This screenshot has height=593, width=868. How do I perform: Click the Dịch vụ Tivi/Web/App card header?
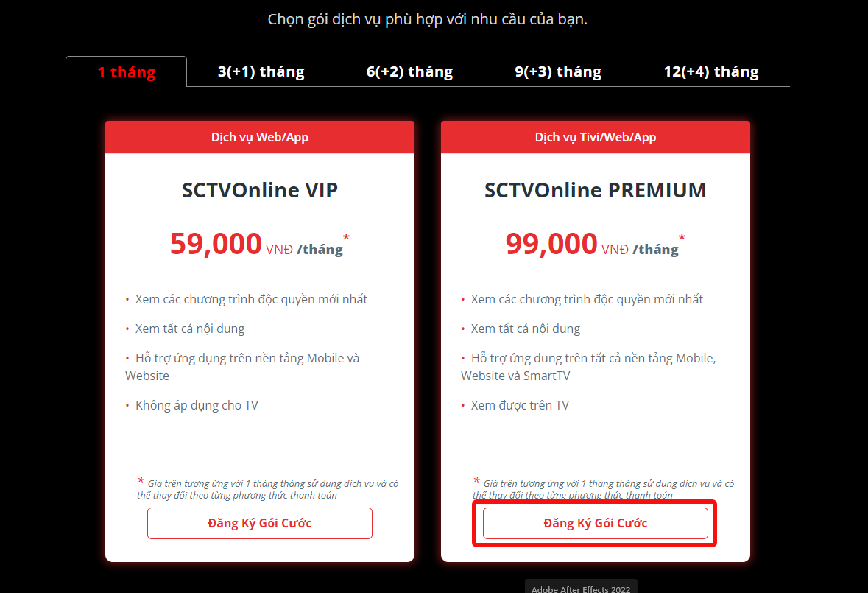[x=596, y=137]
